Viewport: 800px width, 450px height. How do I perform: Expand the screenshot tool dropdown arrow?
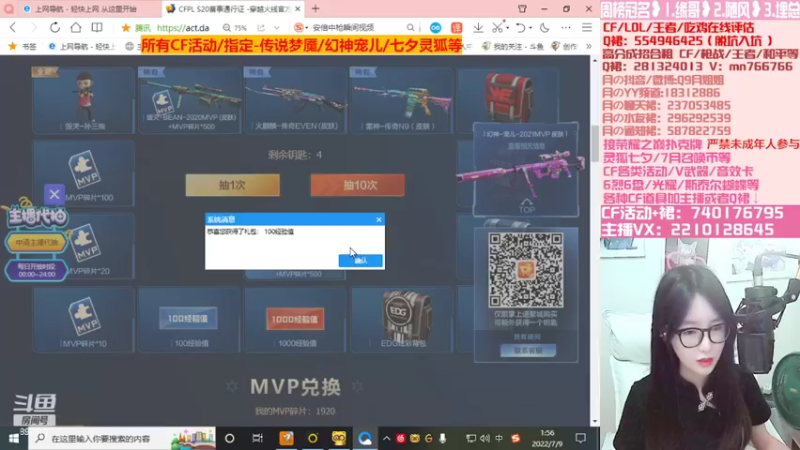tap(508, 28)
